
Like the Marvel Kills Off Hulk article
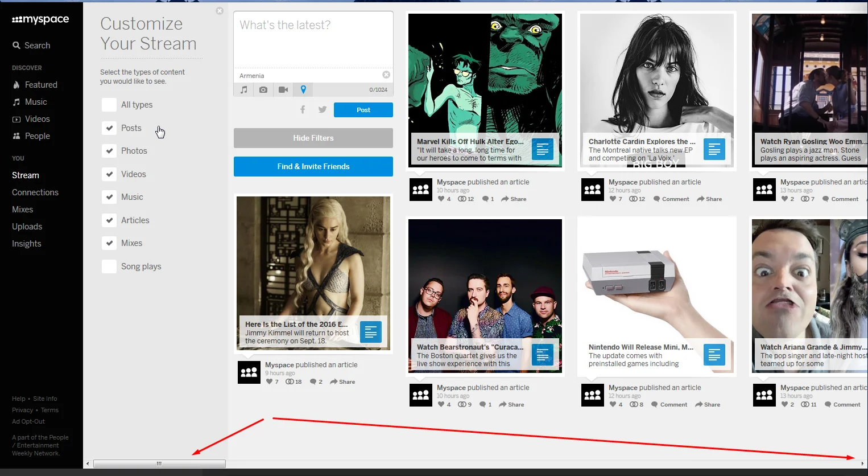441,199
